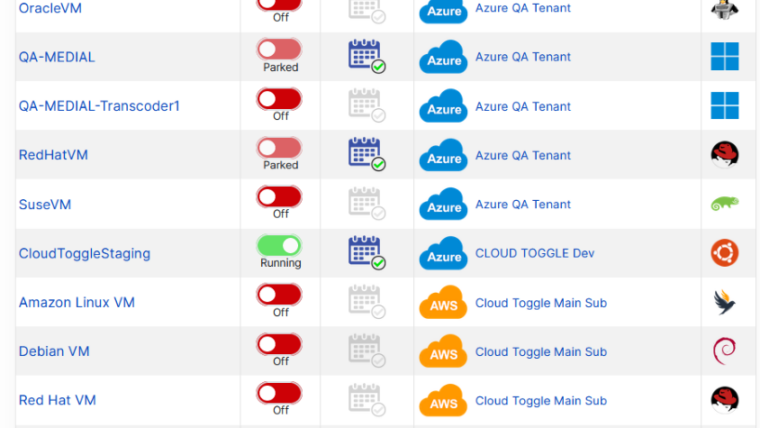Click the Azure cloud icon for QA-MEDIAL-Transcoder1
The width and height of the screenshot is (760, 428).
click(x=443, y=107)
